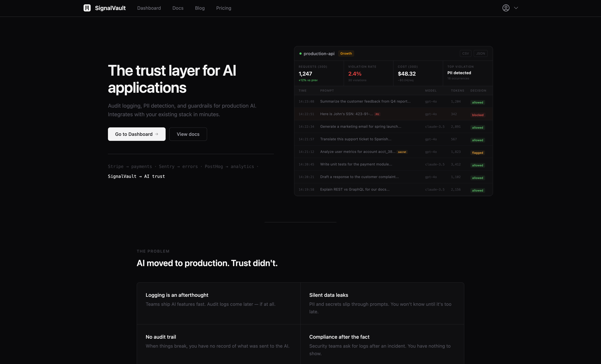Click the Go to Dashboard button
The height and width of the screenshot is (364, 601).
pos(137,134)
